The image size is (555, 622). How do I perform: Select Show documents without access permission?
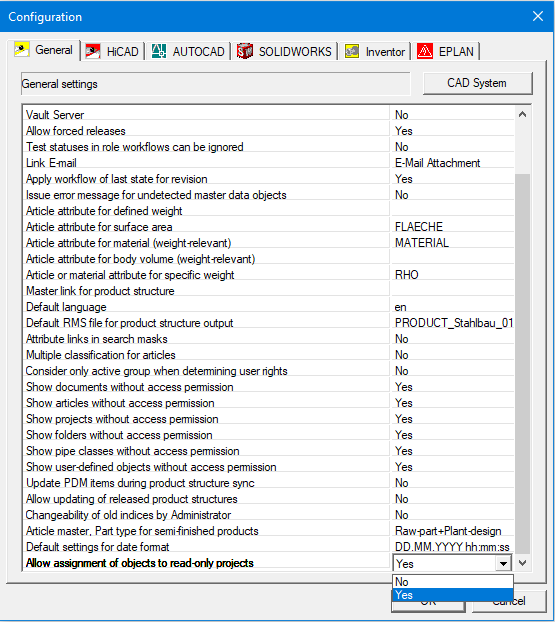[x=206, y=387]
